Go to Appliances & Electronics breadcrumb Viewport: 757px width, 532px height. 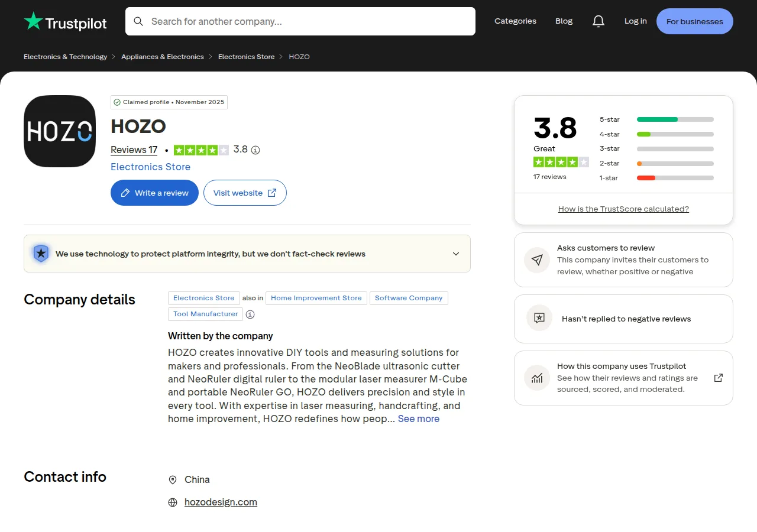[x=163, y=57]
